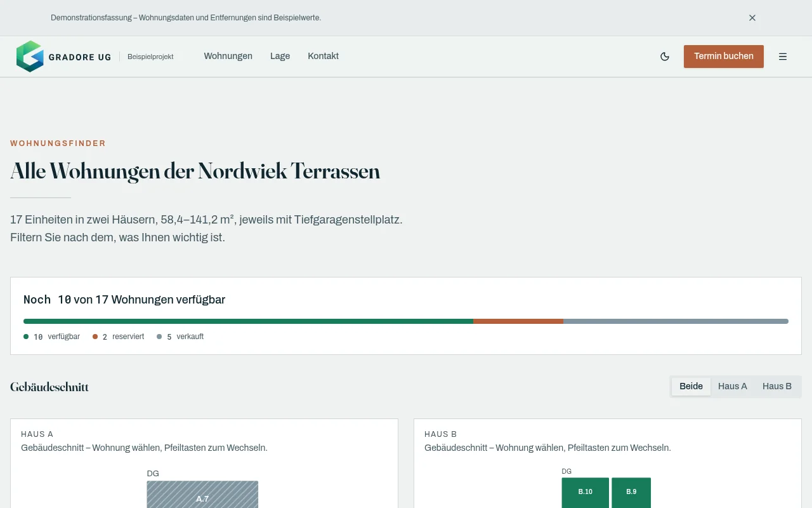Click the '5 verkauft' legend entry

(x=180, y=337)
